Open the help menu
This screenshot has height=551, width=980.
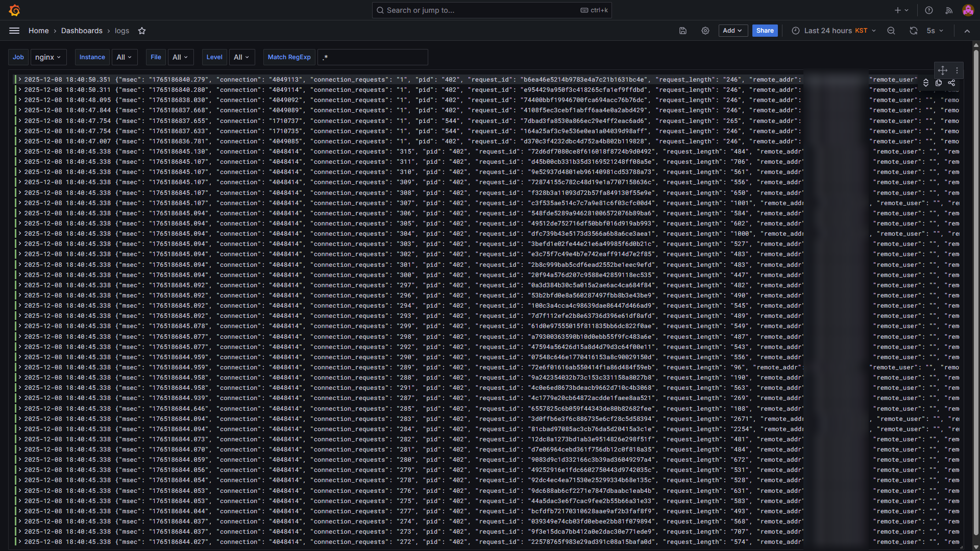[929, 10]
